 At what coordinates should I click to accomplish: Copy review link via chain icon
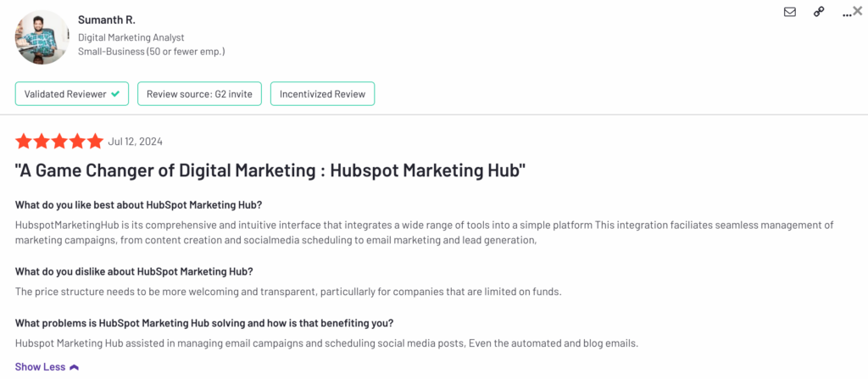pos(819,12)
